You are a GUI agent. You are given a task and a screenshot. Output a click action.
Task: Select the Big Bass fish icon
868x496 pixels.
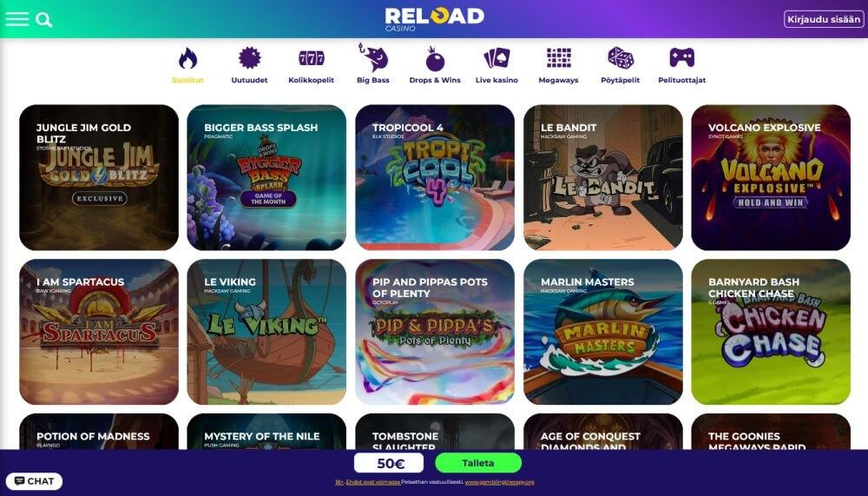click(373, 57)
